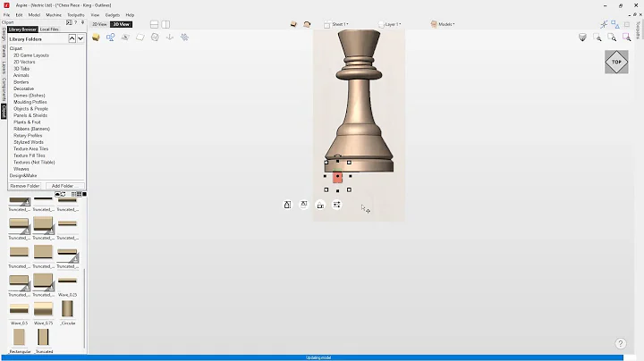Click the purple zoom-to-selection icon

click(x=627, y=38)
